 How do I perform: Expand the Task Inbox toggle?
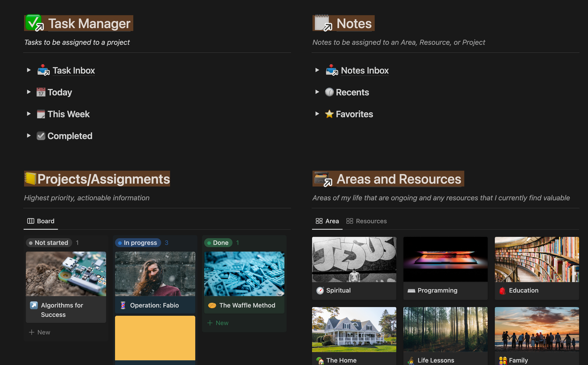29,70
